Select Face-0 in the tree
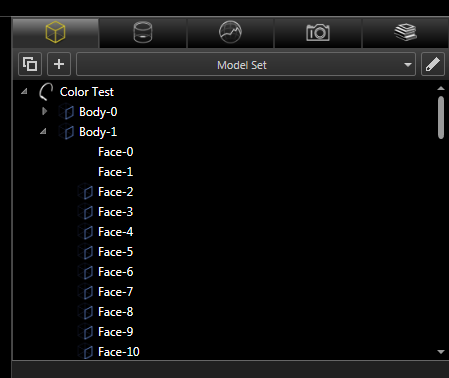This screenshot has height=378, width=449. [116, 152]
